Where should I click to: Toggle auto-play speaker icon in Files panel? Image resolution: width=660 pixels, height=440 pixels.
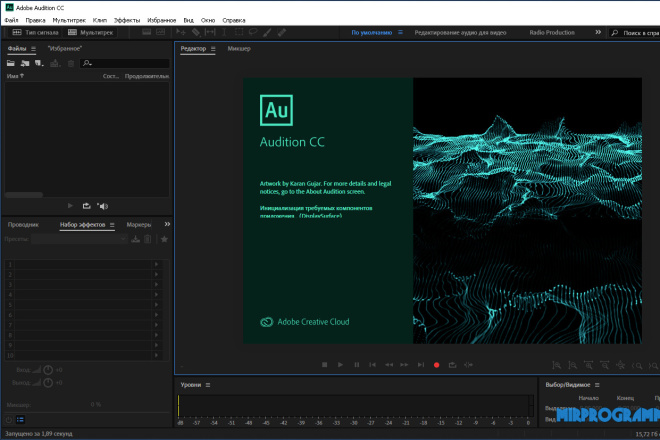pyautogui.click(x=103, y=206)
